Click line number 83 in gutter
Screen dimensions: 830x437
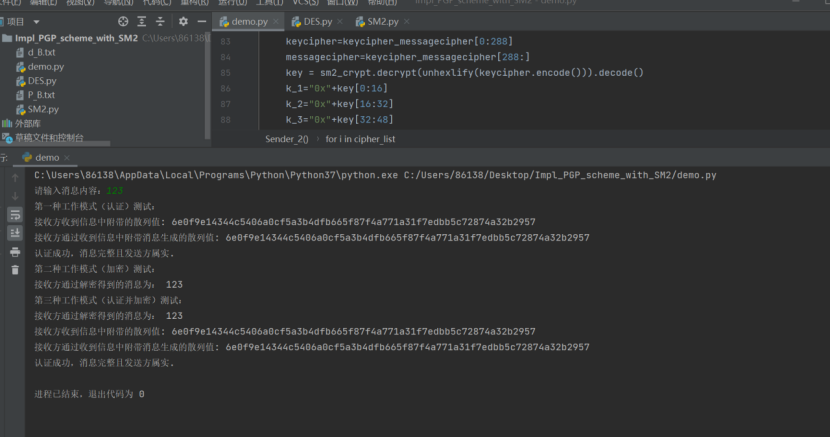[225, 41]
